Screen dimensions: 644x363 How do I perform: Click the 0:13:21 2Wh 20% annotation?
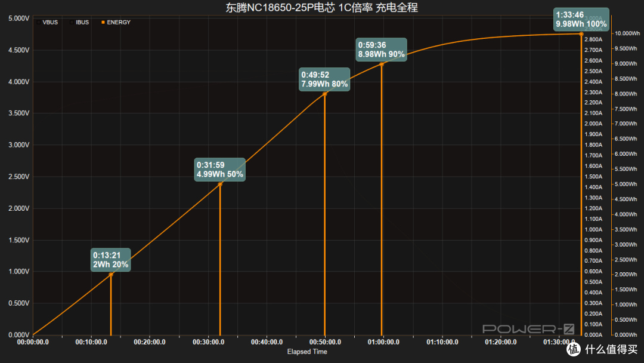coord(110,260)
